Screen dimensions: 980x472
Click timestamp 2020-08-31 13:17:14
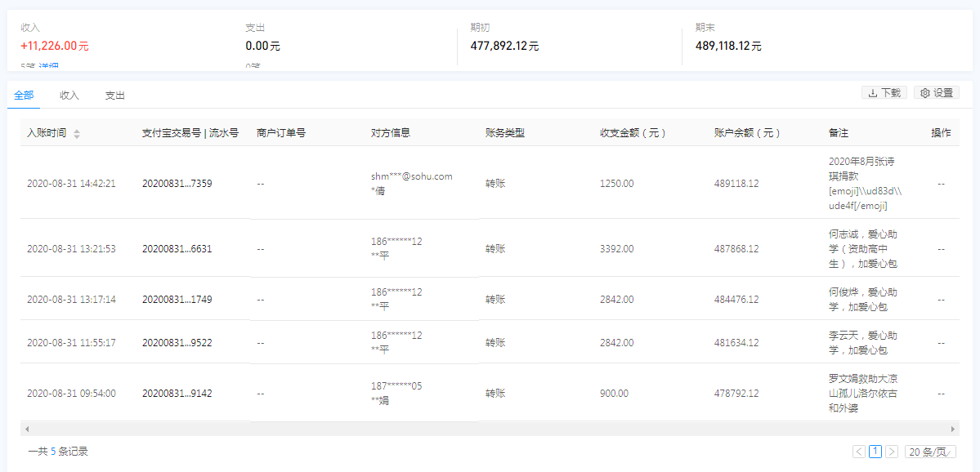coord(71,299)
